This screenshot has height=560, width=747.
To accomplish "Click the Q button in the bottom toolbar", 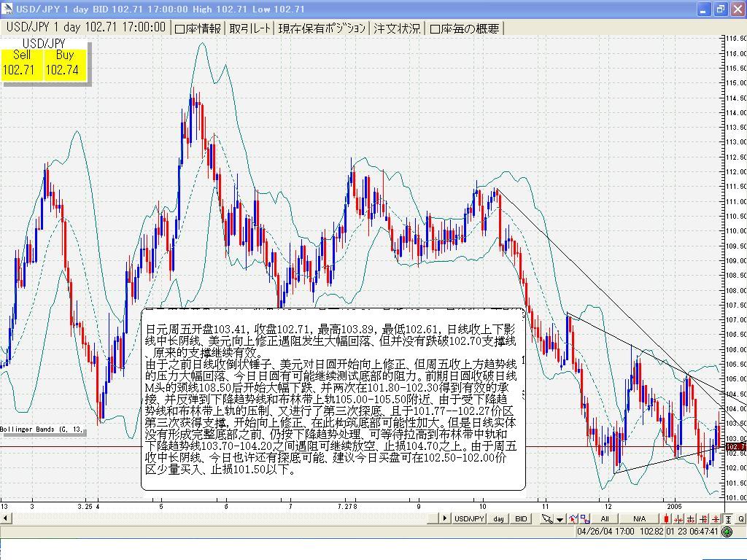I will pos(741,518).
